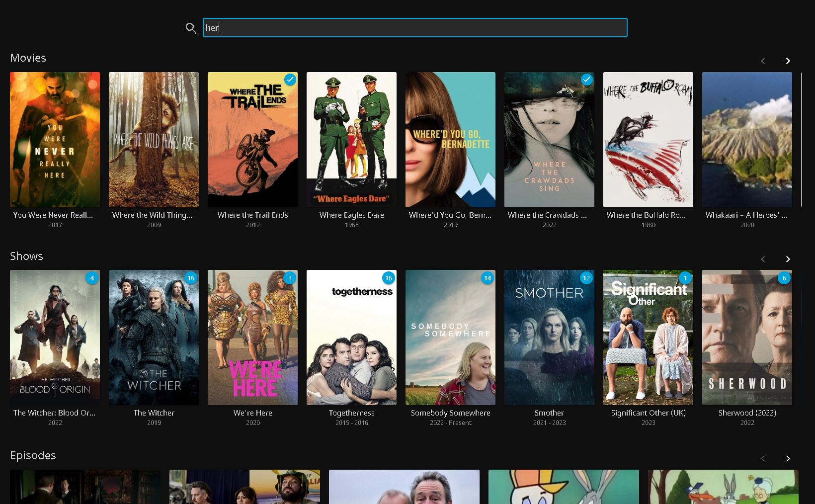
Task: Click the search field containing 'her'
Action: pyautogui.click(x=415, y=28)
